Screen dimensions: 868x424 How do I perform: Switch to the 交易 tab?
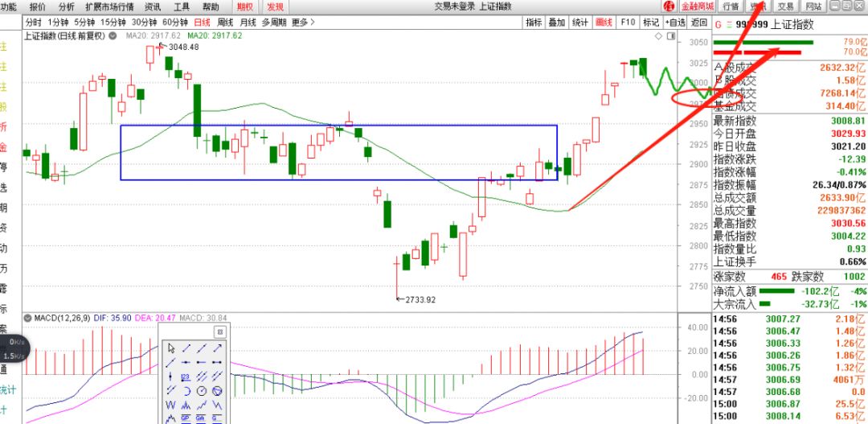click(x=786, y=6)
